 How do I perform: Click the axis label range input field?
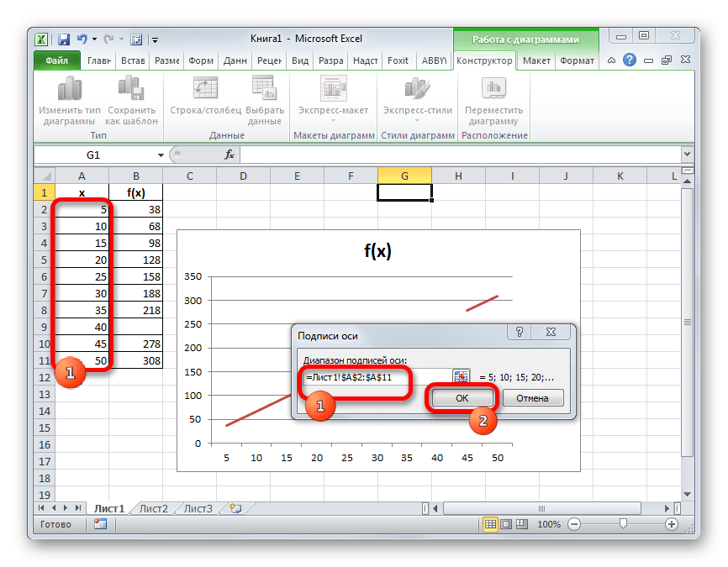377,377
